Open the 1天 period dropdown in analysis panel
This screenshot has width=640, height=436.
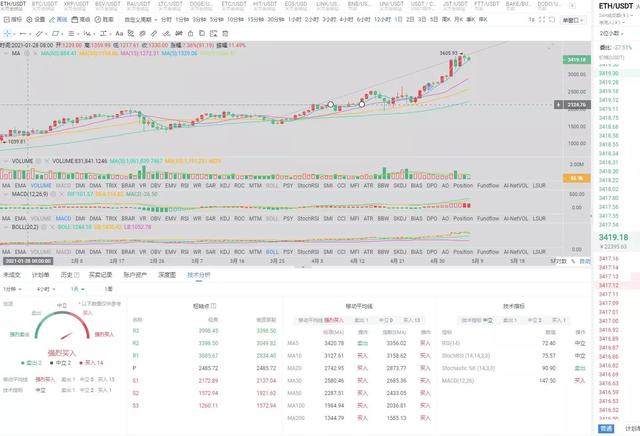tap(77, 287)
